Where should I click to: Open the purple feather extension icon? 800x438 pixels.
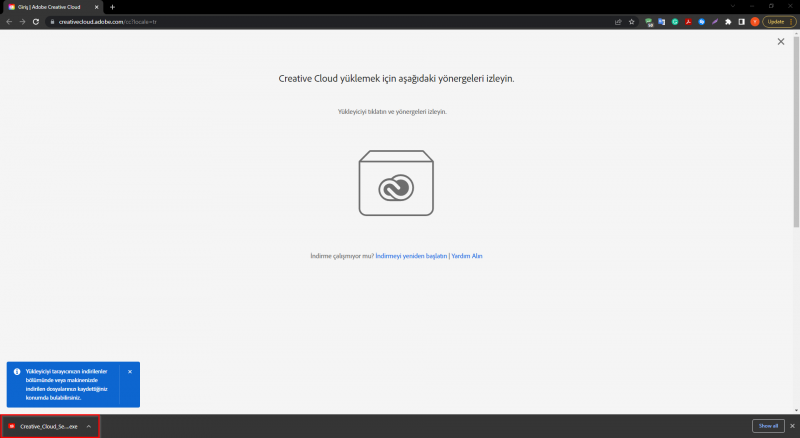pos(715,22)
